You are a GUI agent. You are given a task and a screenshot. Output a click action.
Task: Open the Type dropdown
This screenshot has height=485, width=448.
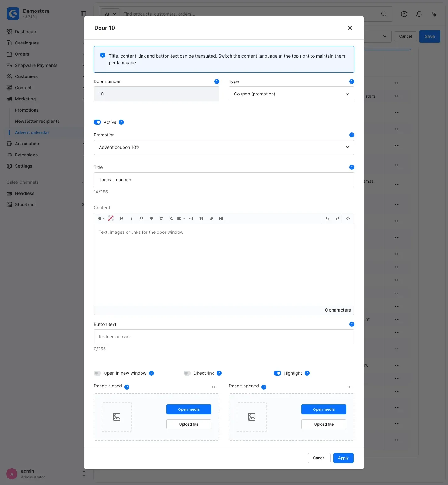(292, 94)
